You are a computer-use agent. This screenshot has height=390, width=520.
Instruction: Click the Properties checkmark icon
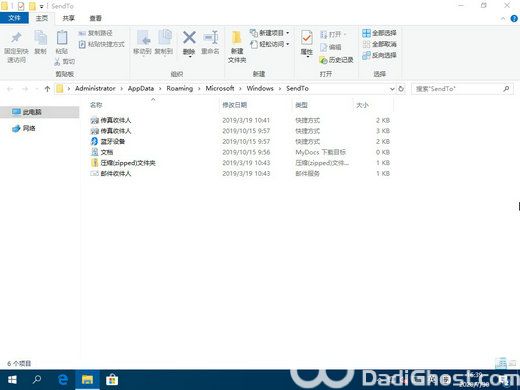coord(306,38)
